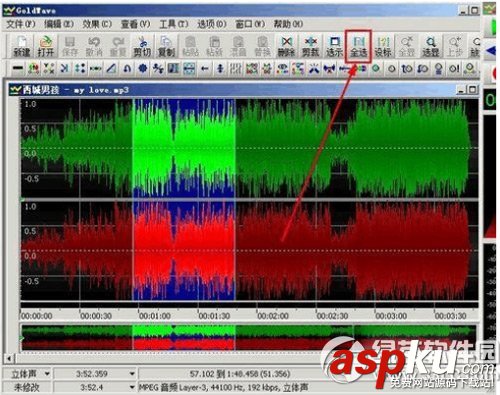The width and height of the screenshot is (500, 395).
Task: Click the 混音 (Mix) toolbar icon
Action: point(238,46)
